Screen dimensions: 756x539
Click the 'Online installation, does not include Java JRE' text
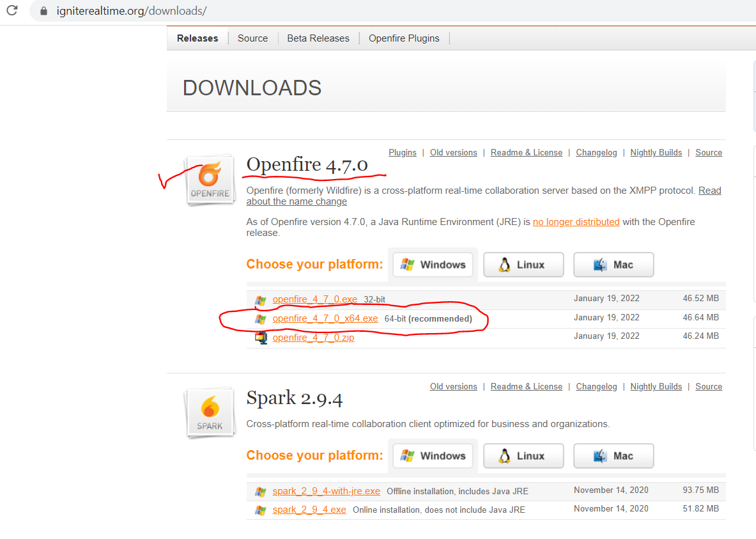click(x=439, y=510)
